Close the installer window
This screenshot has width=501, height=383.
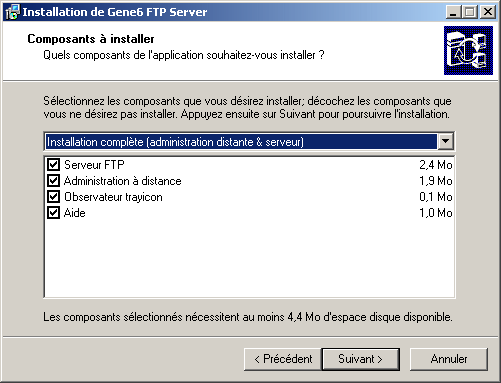tap(488, 12)
